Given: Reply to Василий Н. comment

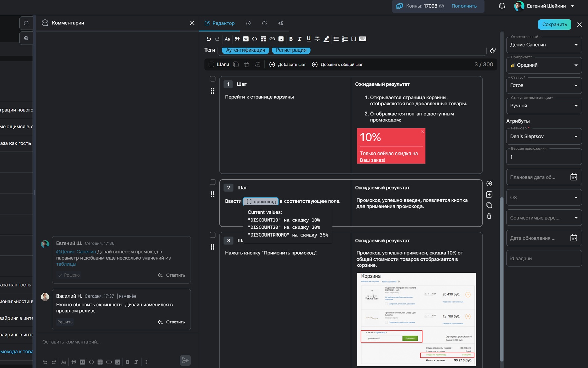Looking at the screenshot, I should point(172,322).
